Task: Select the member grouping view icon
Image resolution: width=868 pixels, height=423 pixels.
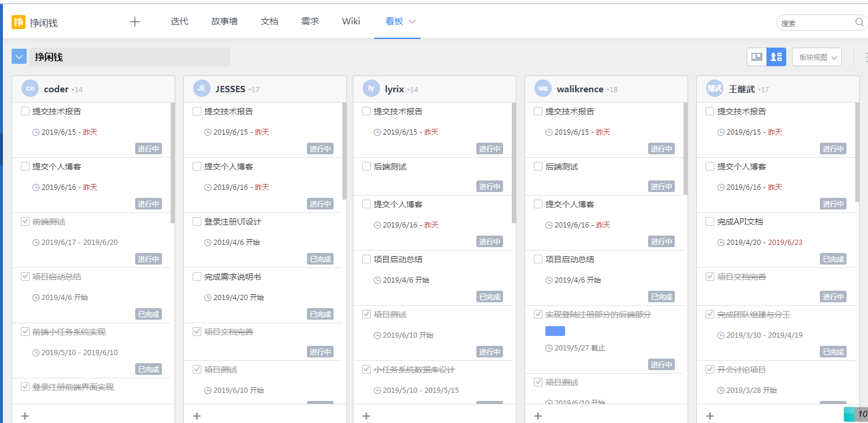Action: coord(776,57)
